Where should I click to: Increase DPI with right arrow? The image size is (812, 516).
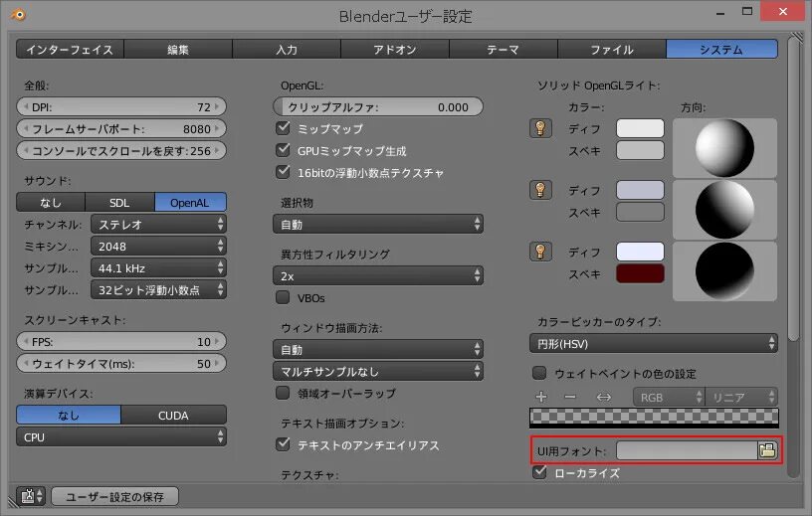pos(217,106)
